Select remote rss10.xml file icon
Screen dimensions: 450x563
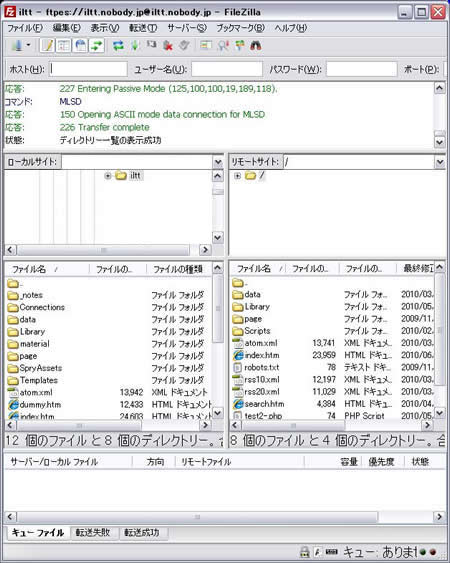coord(238,380)
